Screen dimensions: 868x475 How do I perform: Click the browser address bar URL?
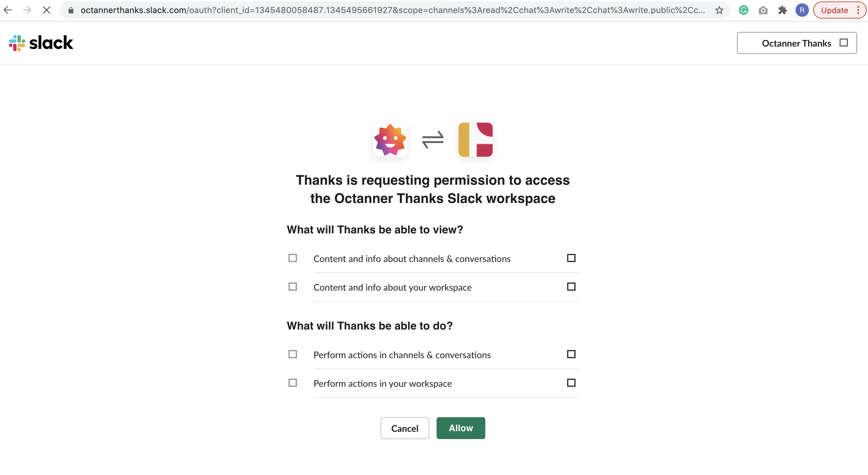point(392,10)
